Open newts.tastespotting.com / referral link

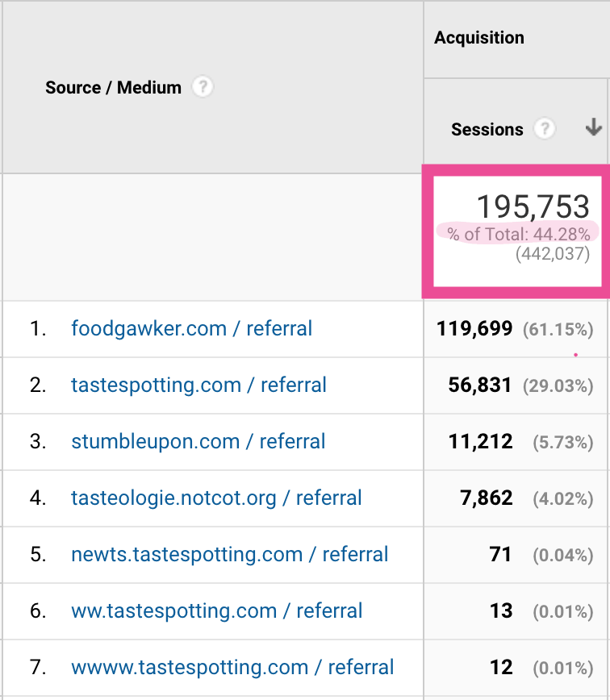coord(229,554)
